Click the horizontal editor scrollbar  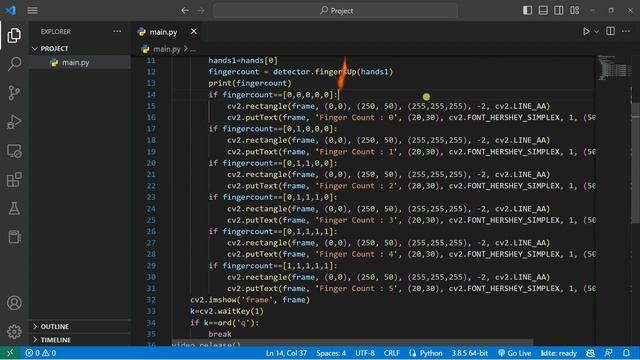[x=352, y=341]
